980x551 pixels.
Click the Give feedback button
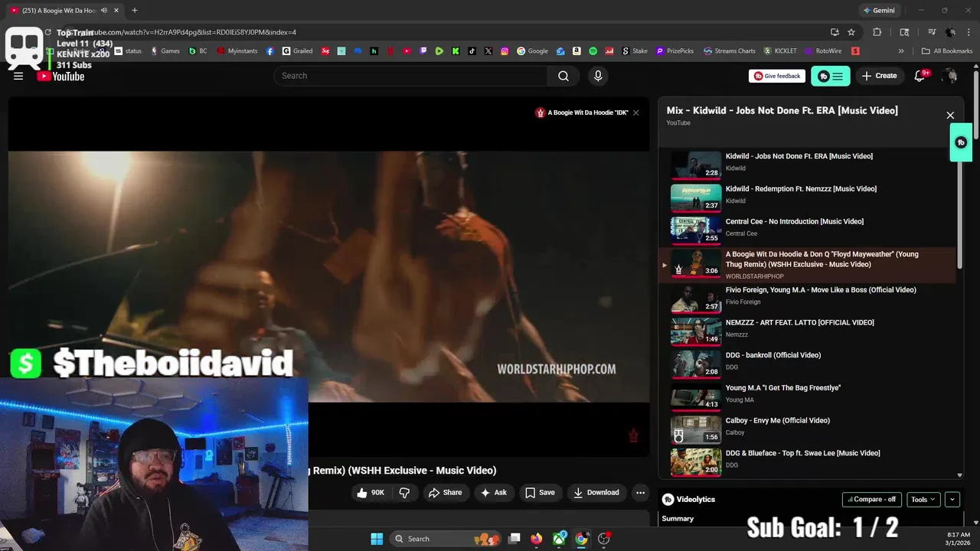777,76
